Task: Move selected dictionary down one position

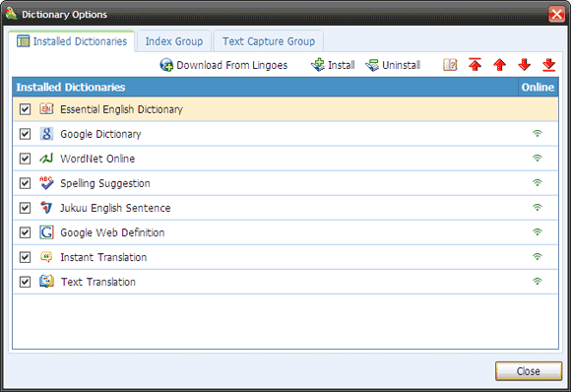Action: pyautogui.click(x=524, y=65)
